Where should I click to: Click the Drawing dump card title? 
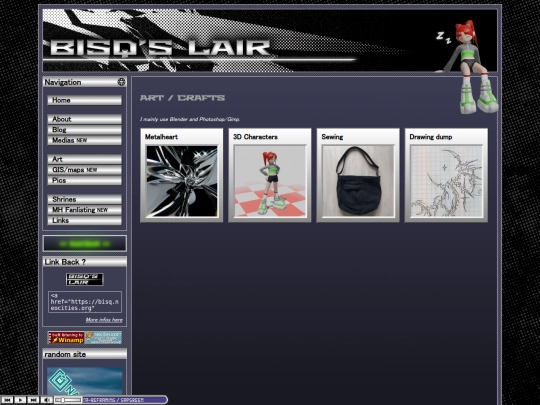tap(430, 137)
